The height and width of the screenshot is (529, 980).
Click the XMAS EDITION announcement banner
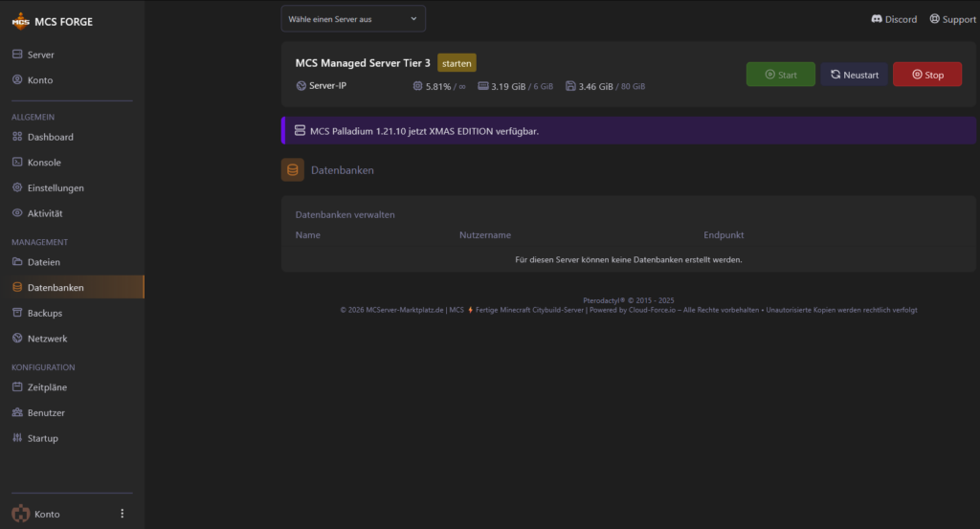(629, 130)
